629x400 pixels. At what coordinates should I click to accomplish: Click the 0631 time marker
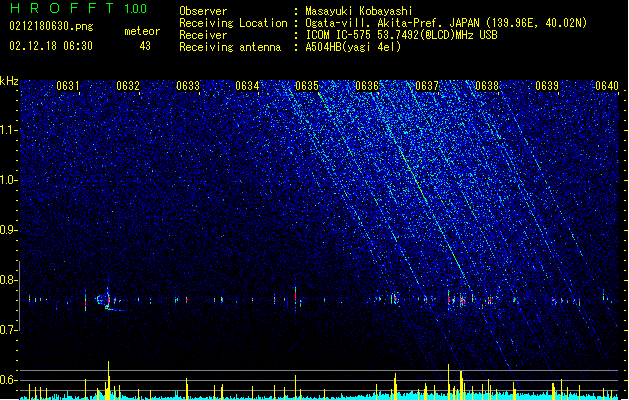68,86
